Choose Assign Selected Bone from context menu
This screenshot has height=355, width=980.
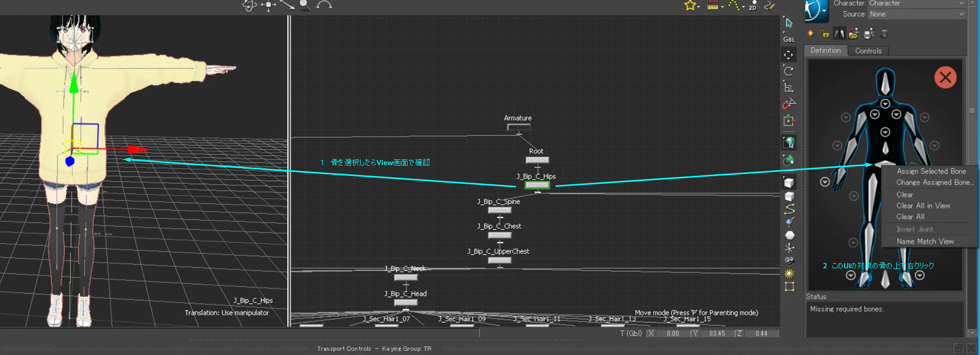(x=931, y=171)
